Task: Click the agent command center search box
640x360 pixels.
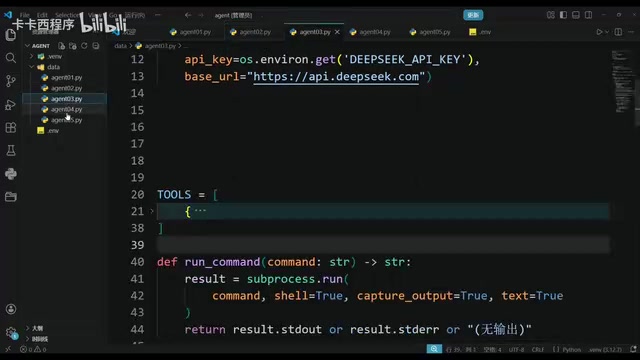Action: (233, 15)
